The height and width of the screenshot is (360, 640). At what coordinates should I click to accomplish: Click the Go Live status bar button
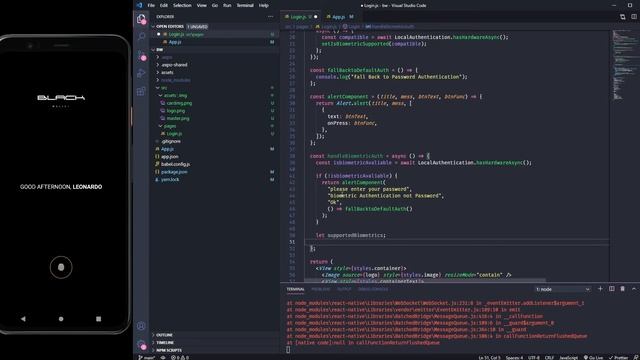[x=593, y=358]
